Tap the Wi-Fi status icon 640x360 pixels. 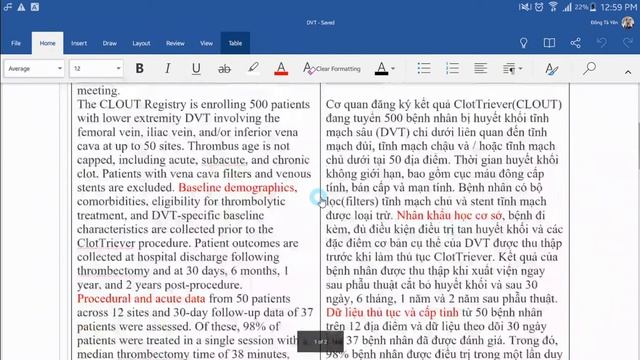pyautogui.click(x=553, y=7)
